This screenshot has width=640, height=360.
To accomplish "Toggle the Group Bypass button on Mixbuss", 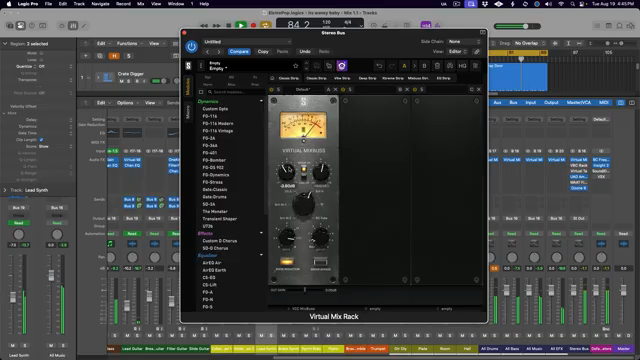I will pyautogui.click(x=320, y=262).
